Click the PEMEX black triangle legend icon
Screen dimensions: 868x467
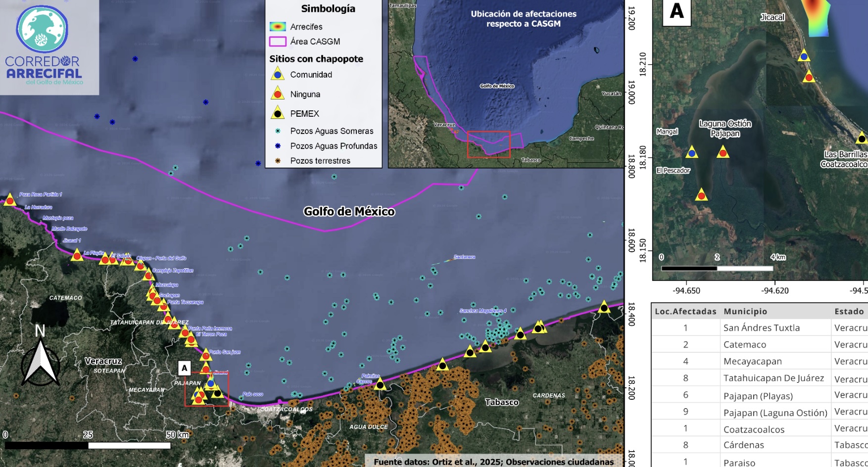278,113
